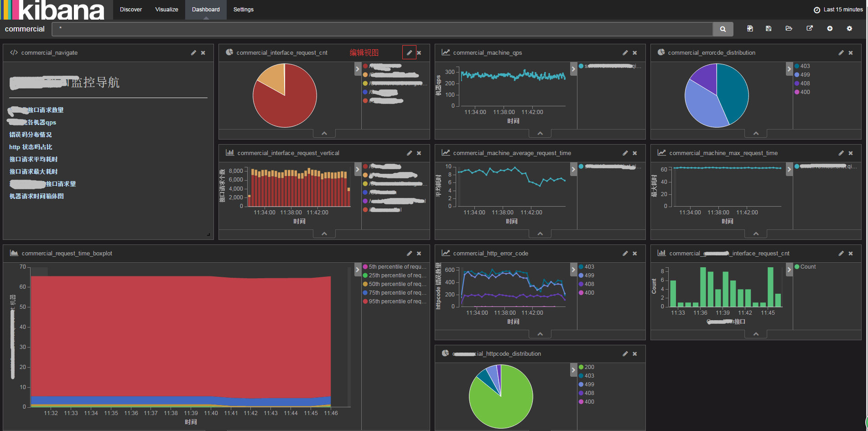Open the Visualize tab
868x431 pixels.
(166, 10)
